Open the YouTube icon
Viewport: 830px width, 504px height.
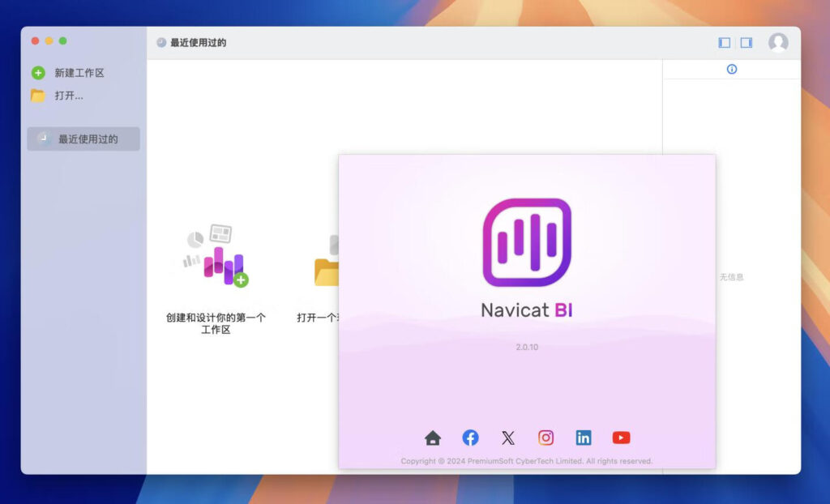point(621,438)
